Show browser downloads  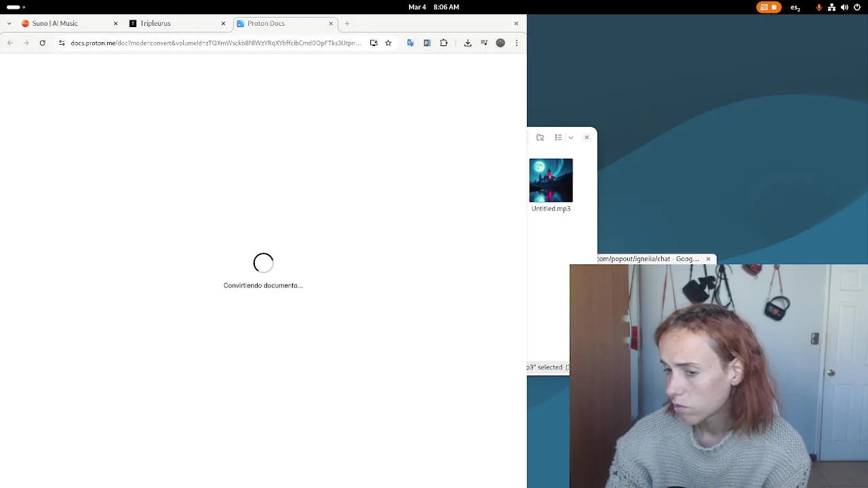468,43
